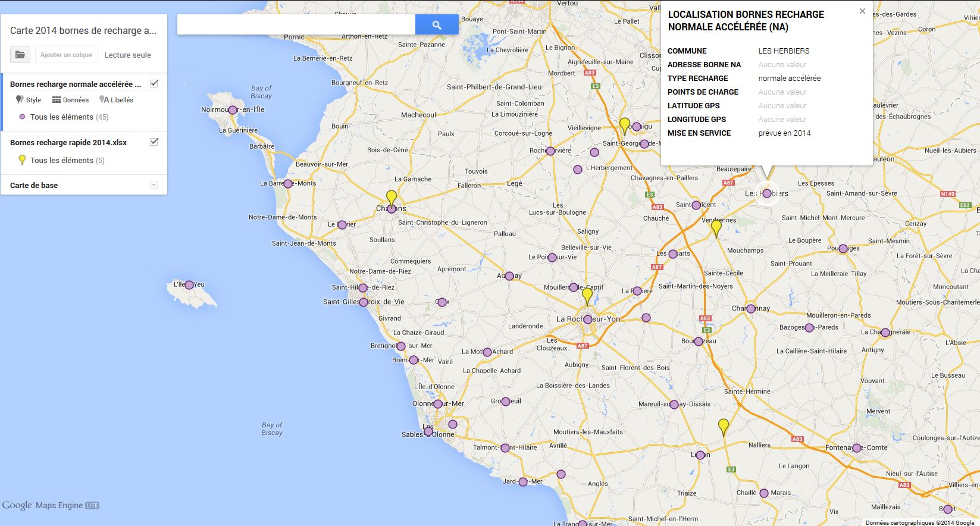980x526 pixels.
Task: Click inside the map search field
Action: (x=296, y=24)
